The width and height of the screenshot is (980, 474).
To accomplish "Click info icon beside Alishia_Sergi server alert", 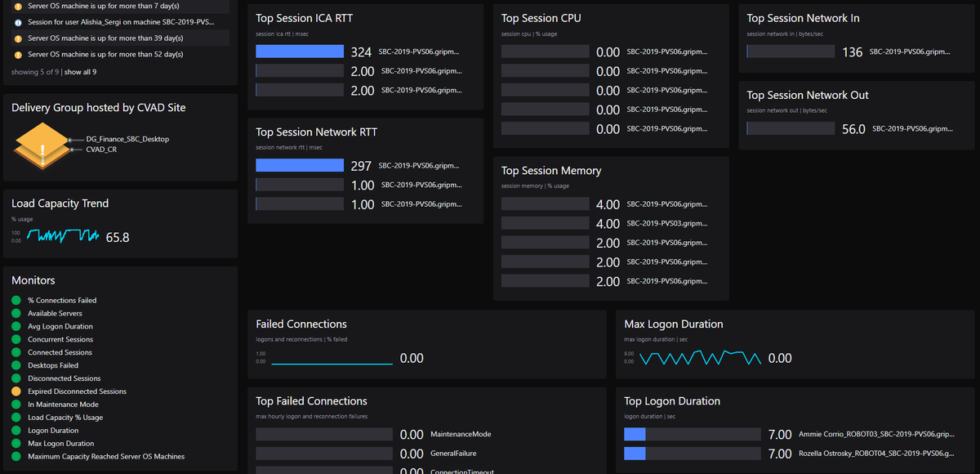I will pyautogui.click(x=18, y=22).
